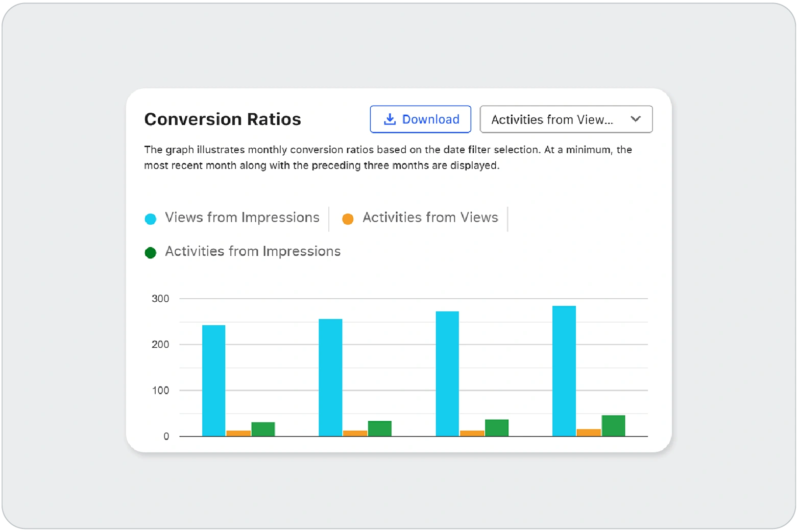This screenshot has height=532, width=798.
Task: Click the Conversion Ratios heading
Action: coord(223,119)
